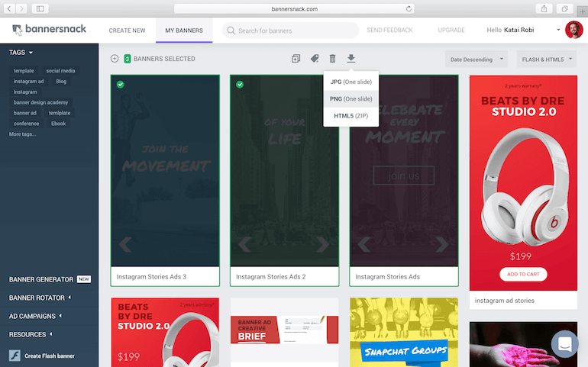The height and width of the screenshot is (367, 588).
Task: Select the 'temlplate' tag
Action: pos(60,112)
